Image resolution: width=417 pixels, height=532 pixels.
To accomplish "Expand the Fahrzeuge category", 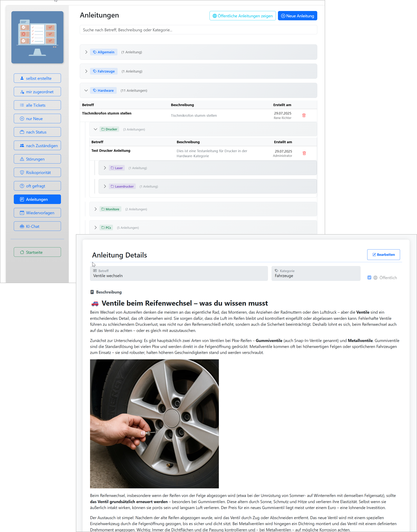I will pyautogui.click(x=86, y=71).
